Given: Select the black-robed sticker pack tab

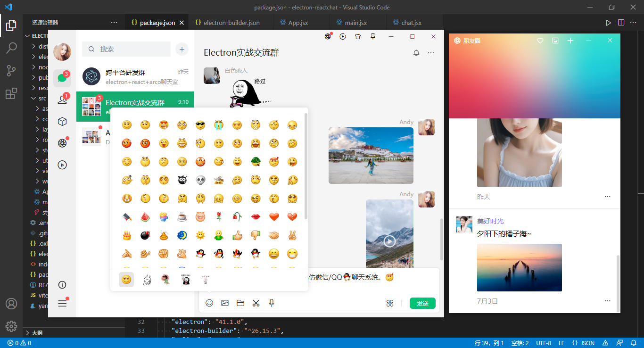Looking at the screenshot, I should click(185, 280).
